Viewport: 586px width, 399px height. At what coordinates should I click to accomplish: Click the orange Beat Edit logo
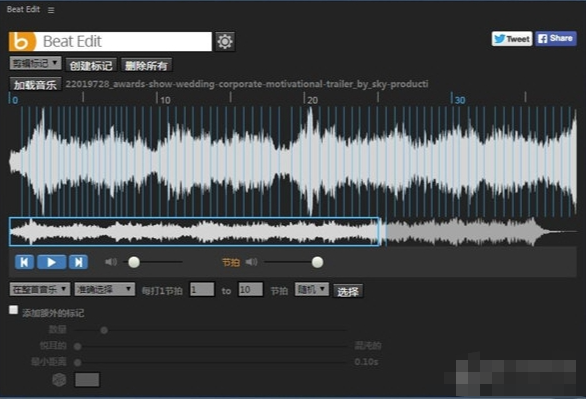tap(22, 41)
